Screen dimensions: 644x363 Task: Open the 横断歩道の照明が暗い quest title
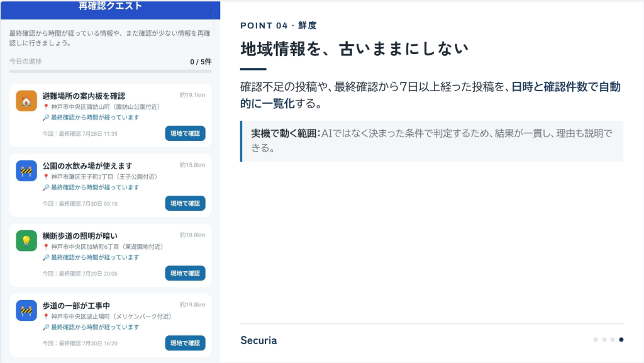click(80, 236)
